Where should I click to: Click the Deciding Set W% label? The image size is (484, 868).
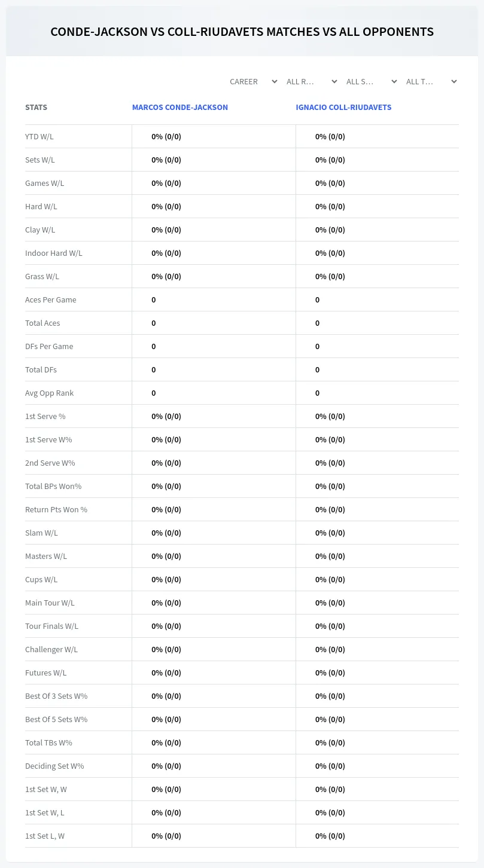54,766
